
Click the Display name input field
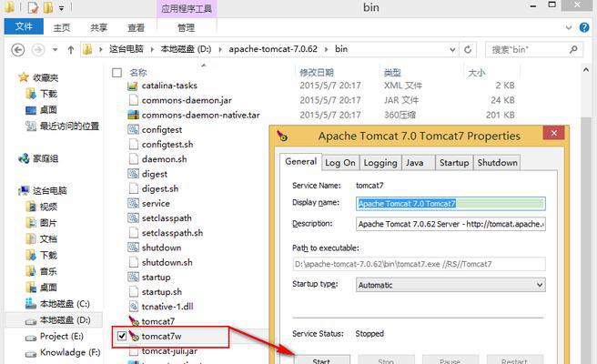point(450,203)
